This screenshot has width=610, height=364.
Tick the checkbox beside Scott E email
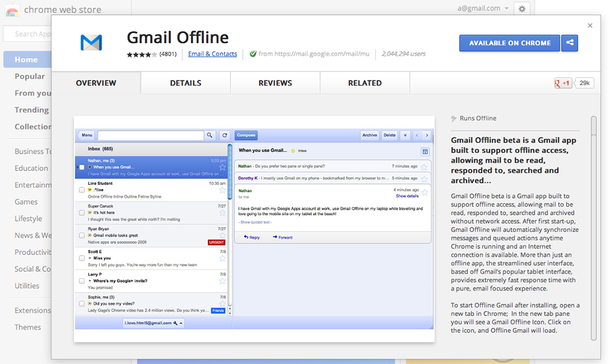pos(82,258)
